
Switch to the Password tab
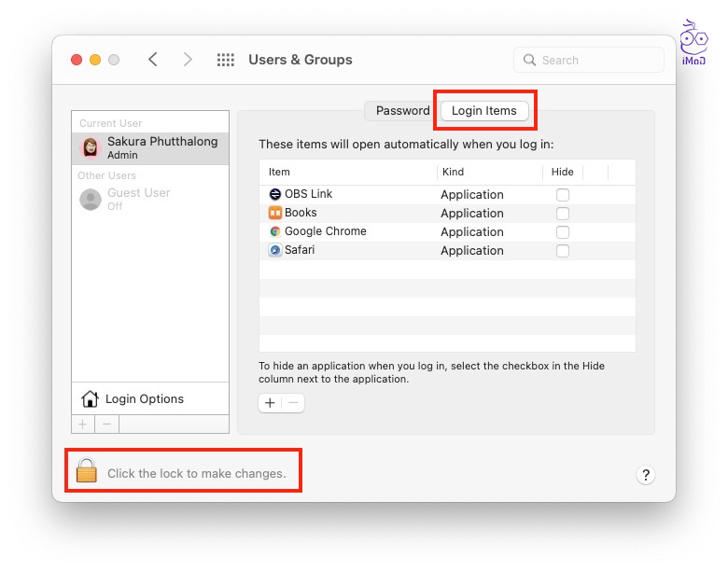[x=402, y=111]
